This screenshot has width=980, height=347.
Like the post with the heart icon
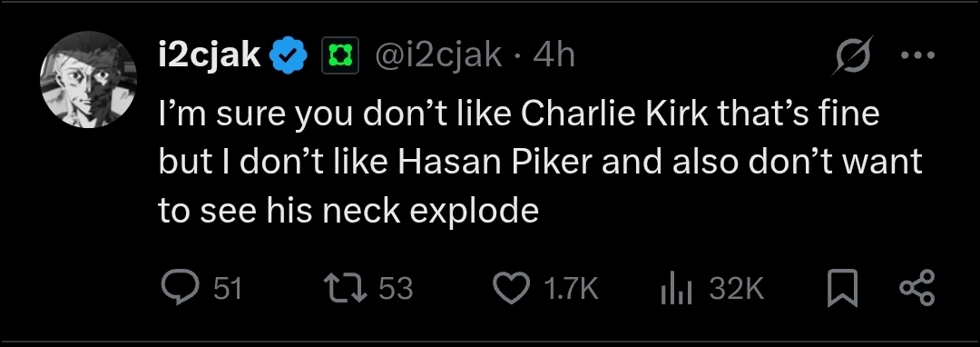point(512,289)
